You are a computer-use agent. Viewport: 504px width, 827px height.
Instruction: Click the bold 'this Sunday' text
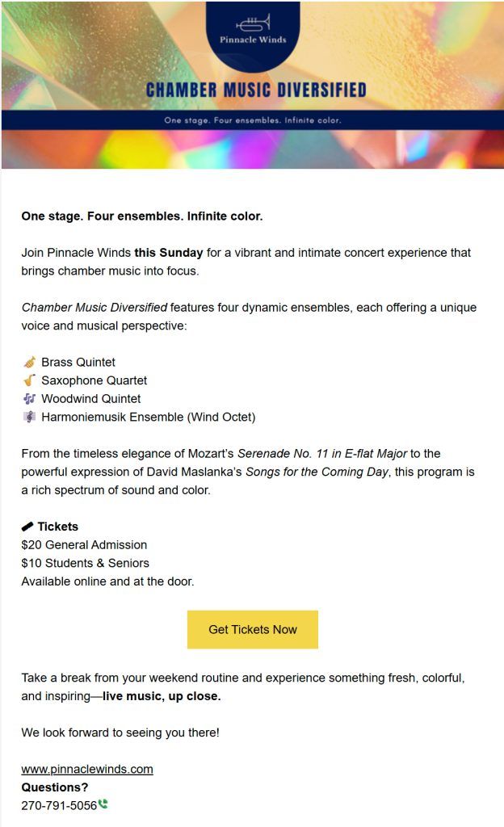tap(169, 253)
